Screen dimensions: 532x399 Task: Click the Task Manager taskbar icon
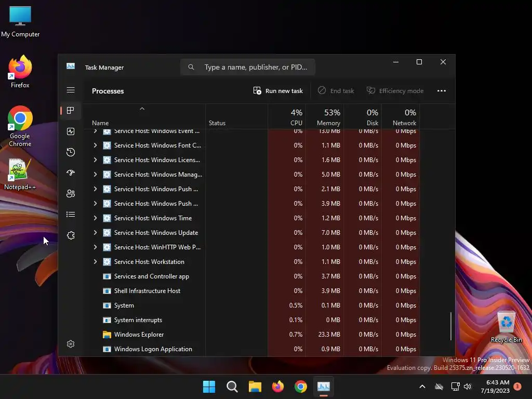[324, 387]
